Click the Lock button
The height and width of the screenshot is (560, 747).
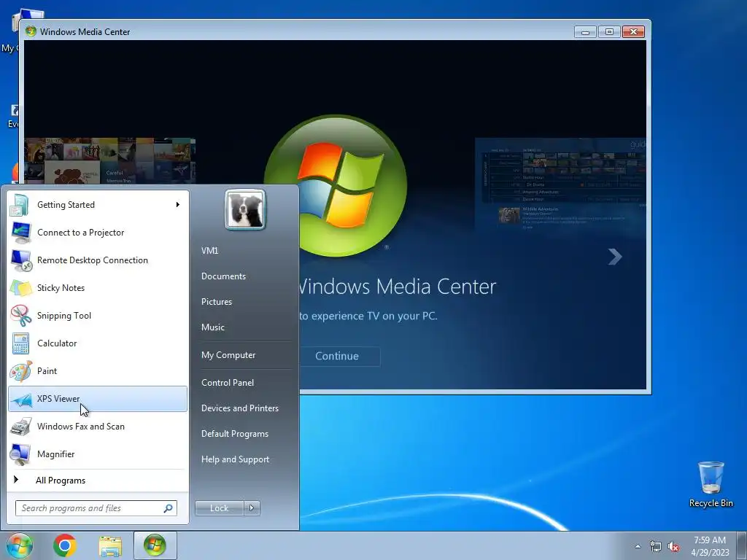point(219,508)
